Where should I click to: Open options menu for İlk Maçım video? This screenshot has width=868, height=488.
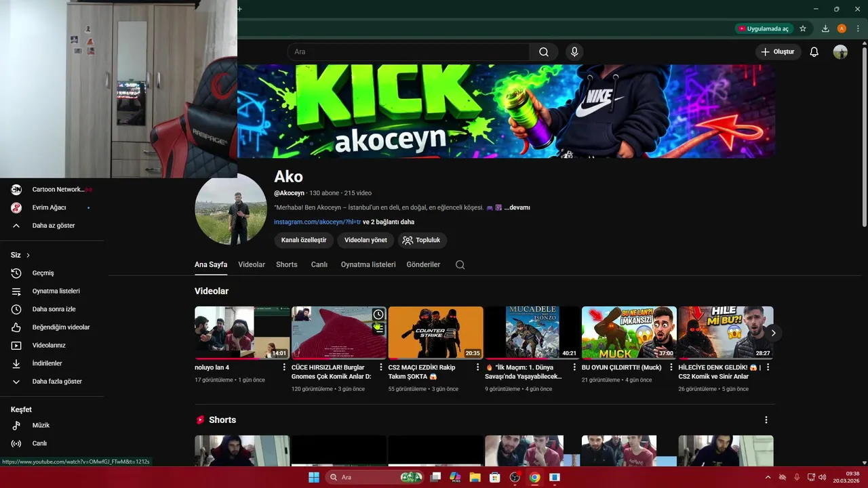(574, 367)
